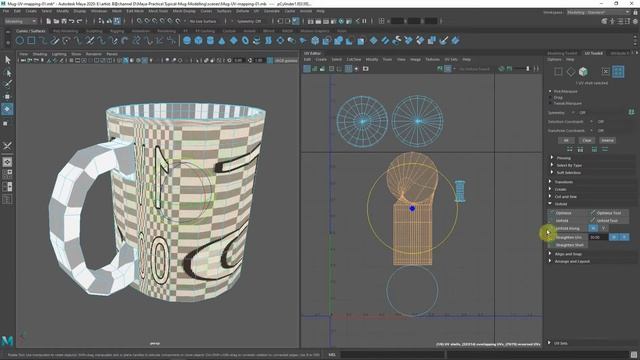
Task: Click the Open Scene folder icon
Action: [x=56, y=21]
